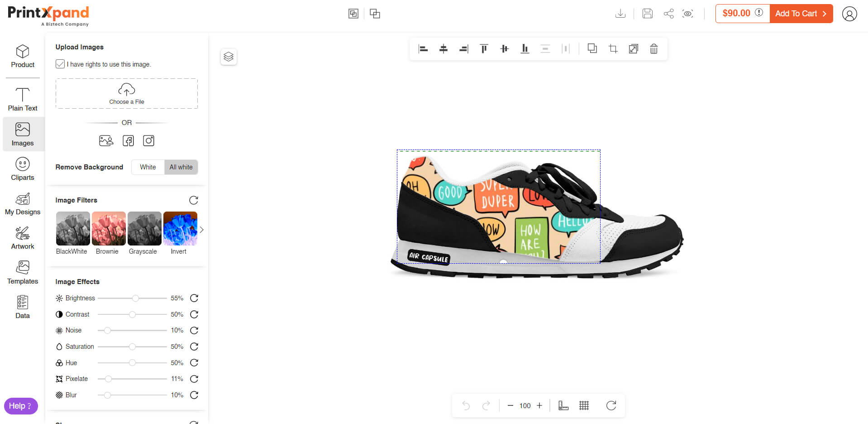Open the user account profile icon

coord(849,14)
